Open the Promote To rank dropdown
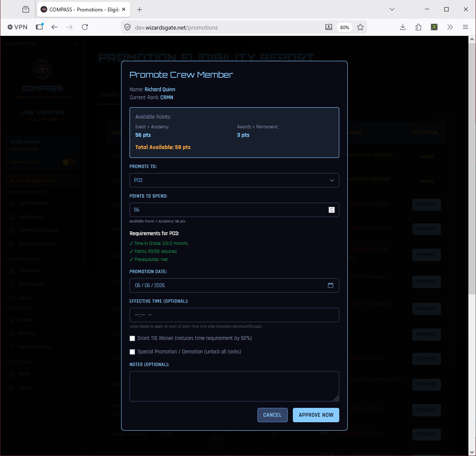 [x=234, y=180]
